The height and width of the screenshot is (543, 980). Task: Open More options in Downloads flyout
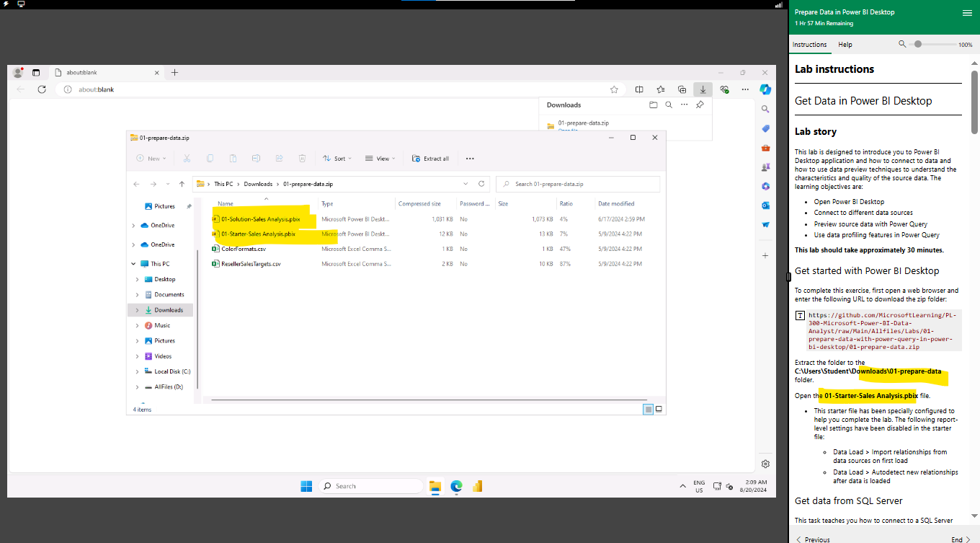pos(685,105)
